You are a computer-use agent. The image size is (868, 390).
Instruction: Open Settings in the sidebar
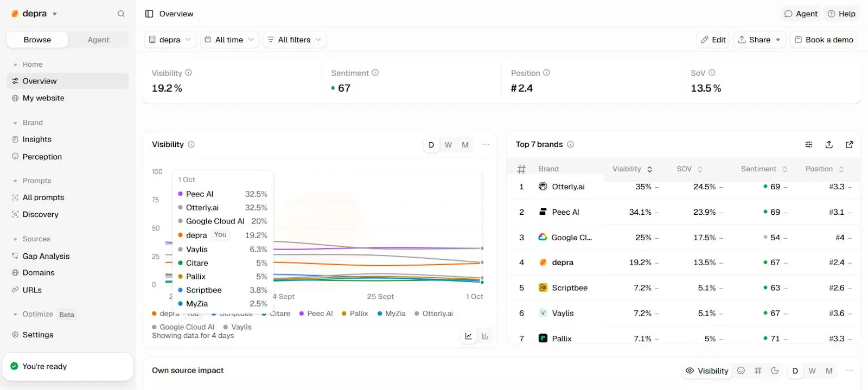pyautogui.click(x=68, y=335)
